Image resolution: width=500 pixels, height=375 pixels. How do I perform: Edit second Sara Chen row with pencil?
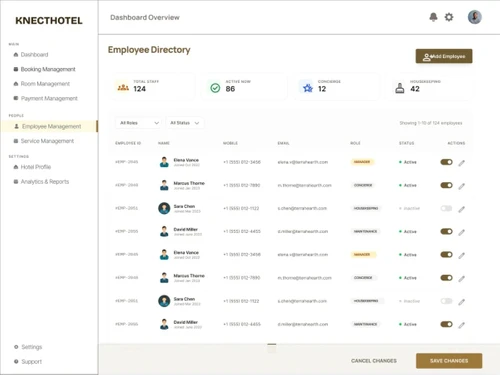461,302
